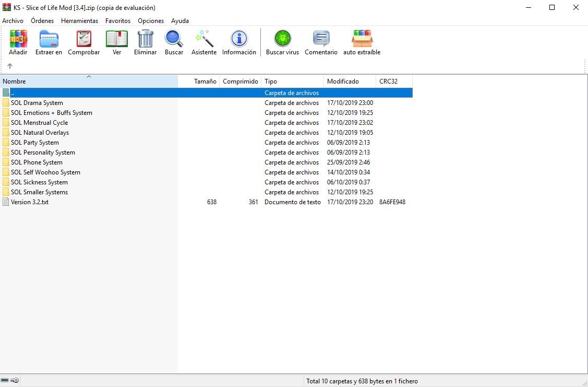
Task: Open the Archivo menu
Action: [x=13, y=21]
